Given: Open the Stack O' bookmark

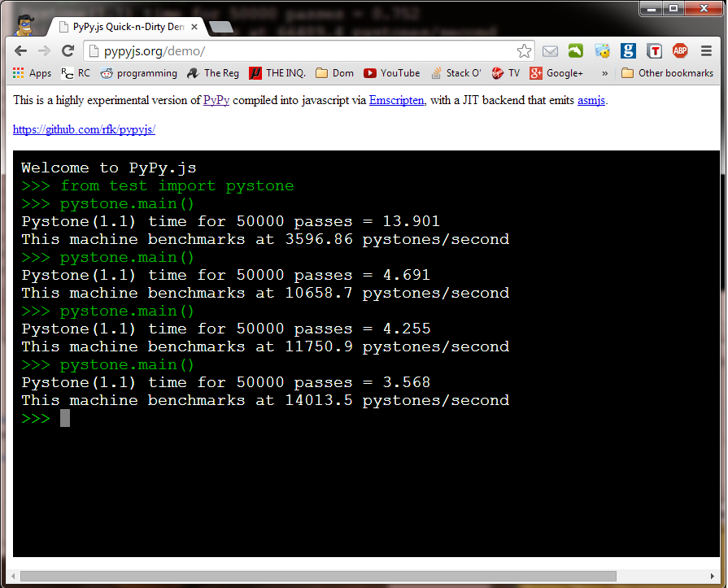Looking at the screenshot, I should pos(456,73).
